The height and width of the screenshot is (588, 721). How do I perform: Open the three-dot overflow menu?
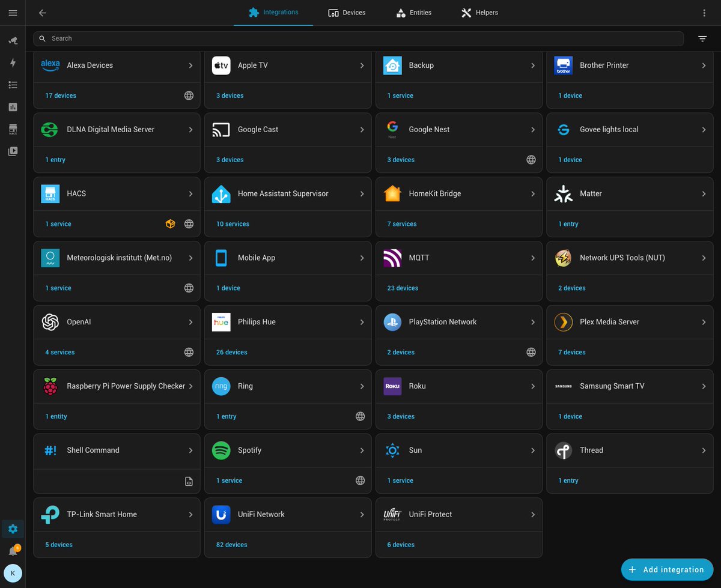pos(704,13)
